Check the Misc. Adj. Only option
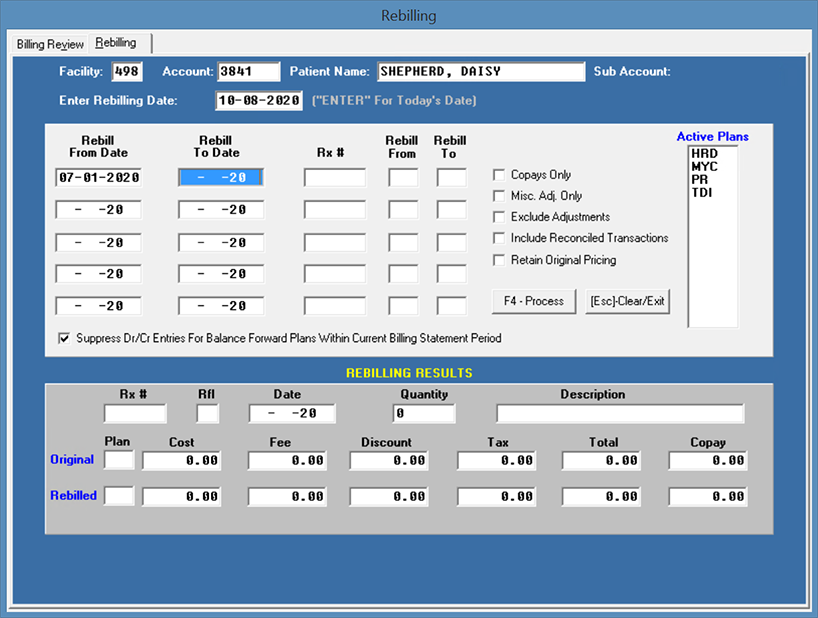Viewport: 818px width, 618px height. tap(500, 196)
